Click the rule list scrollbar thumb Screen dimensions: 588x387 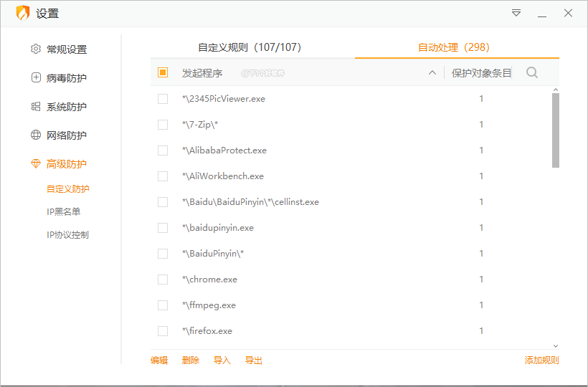click(x=556, y=130)
